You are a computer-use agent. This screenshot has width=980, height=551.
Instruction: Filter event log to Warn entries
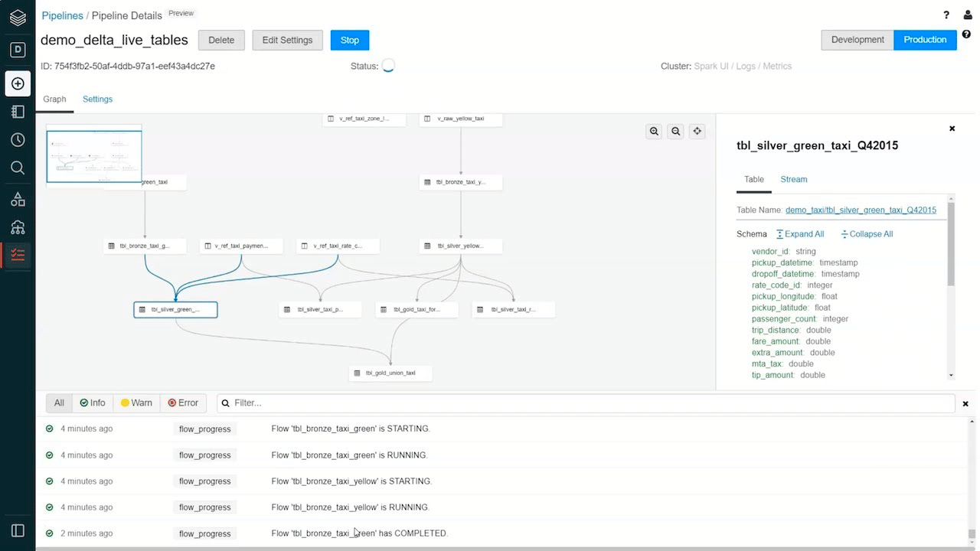(x=136, y=403)
